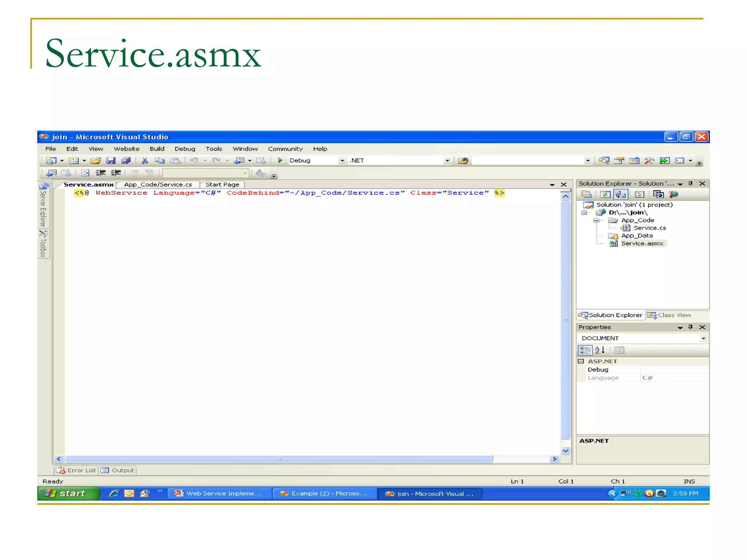Open the Debug configuration dropdown

coord(342,160)
